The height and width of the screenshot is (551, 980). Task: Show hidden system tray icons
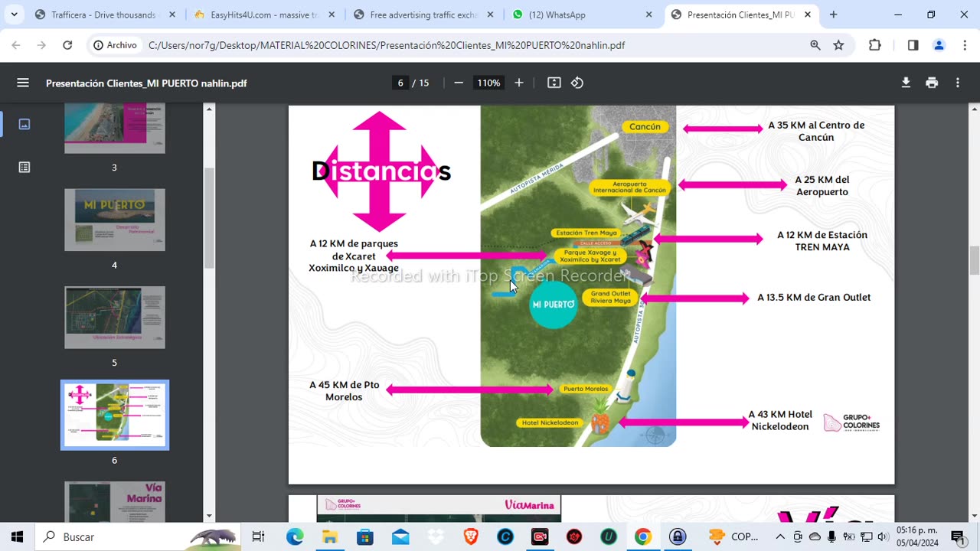[x=780, y=536]
